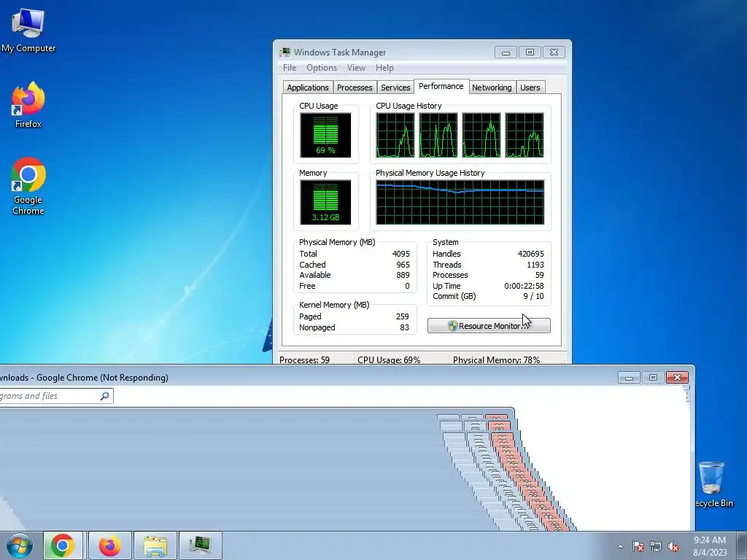
Task: Click the CPU Usage 69 % gauge
Action: [325, 135]
